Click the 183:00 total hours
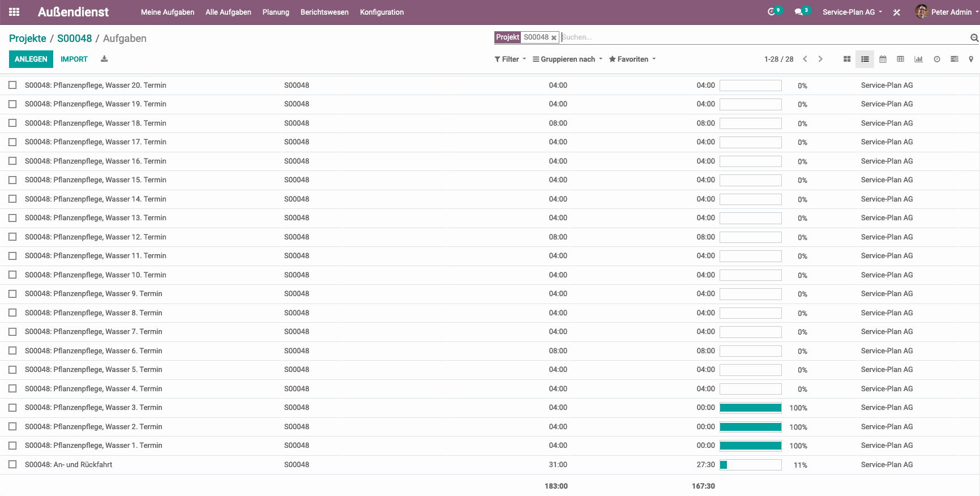This screenshot has height=496, width=980. point(556,486)
